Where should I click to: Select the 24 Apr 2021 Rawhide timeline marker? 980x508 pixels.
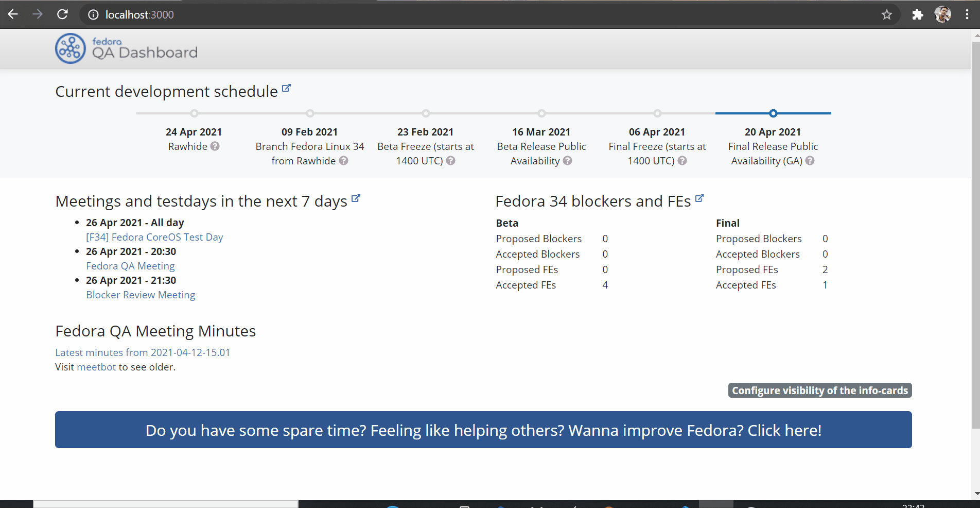coord(194,113)
